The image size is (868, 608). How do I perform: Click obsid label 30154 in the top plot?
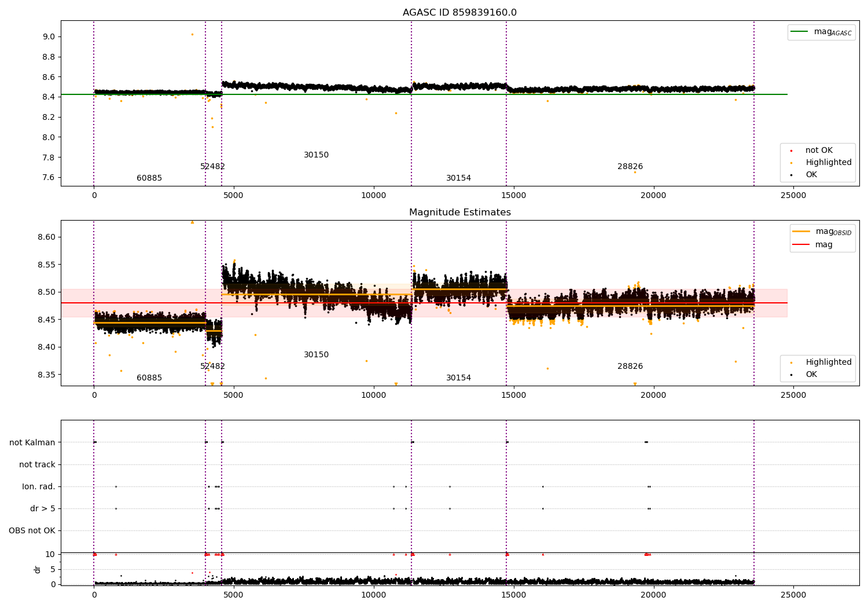[x=458, y=178]
